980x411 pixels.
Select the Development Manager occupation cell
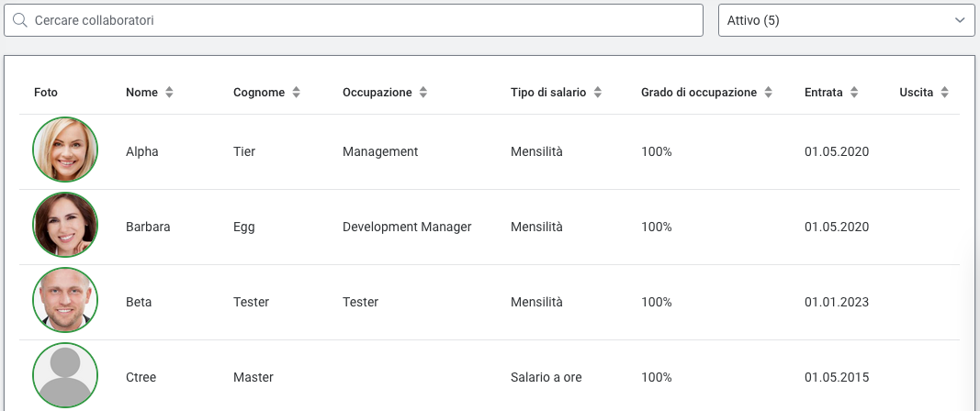406,227
